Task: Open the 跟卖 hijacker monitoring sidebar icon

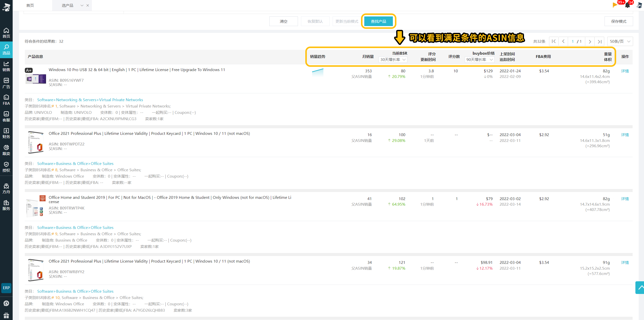Action: 6,150
